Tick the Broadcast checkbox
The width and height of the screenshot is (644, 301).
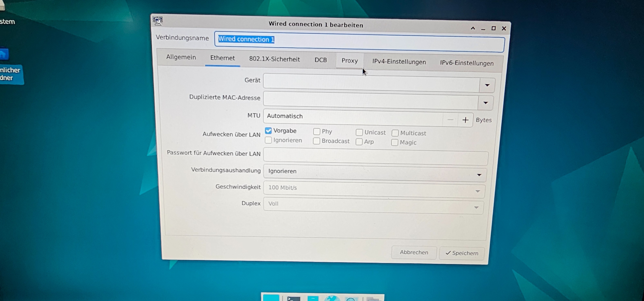click(x=317, y=141)
